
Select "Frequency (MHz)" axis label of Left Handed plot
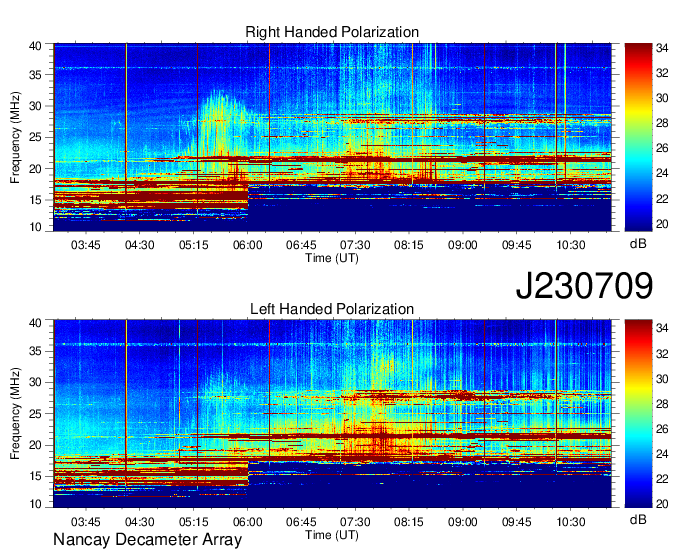(15, 414)
